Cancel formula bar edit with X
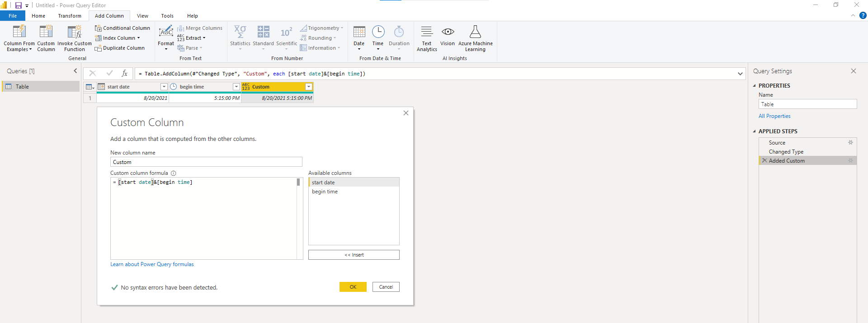868x323 pixels. click(93, 73)
